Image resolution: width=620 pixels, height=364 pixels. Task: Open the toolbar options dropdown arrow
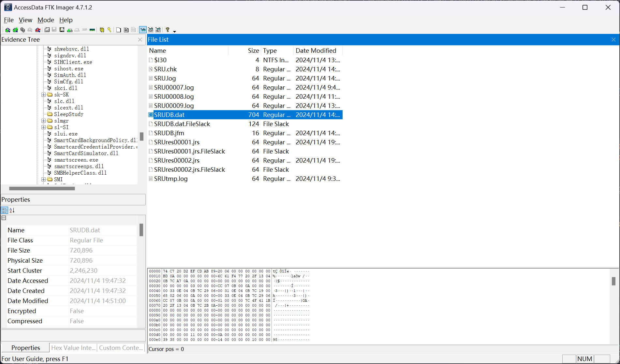pos(175,31)
